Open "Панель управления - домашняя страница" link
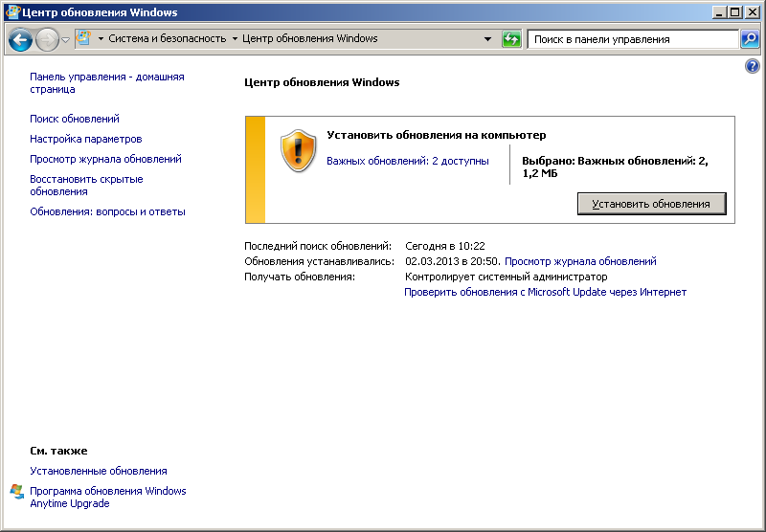The image size is (766, 532). [x=107, y=83]
